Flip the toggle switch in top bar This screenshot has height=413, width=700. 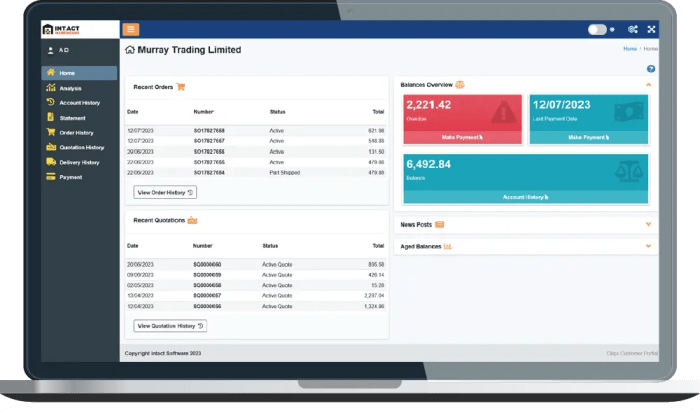(x=598, y=29)
